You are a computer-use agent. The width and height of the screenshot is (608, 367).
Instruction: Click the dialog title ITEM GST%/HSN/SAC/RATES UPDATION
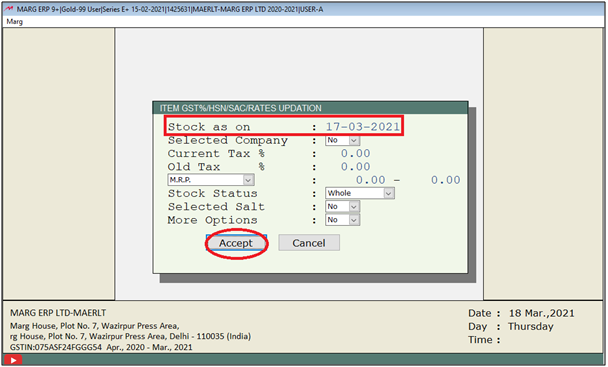point(241,108)
